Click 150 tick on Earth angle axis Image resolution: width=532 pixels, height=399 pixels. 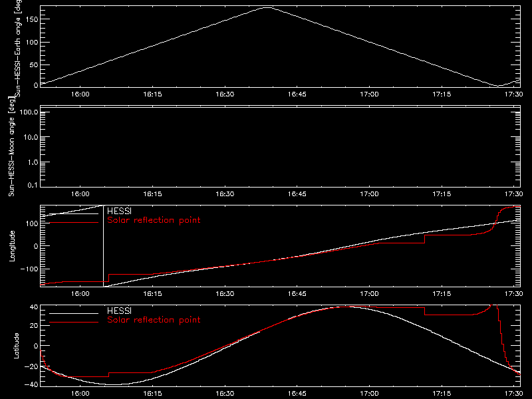32,19
